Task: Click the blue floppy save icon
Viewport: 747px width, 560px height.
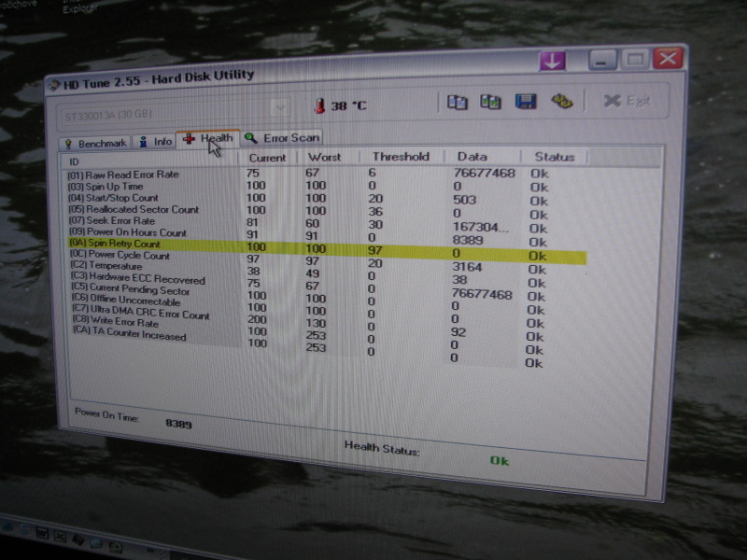Action: pos(526,101)
